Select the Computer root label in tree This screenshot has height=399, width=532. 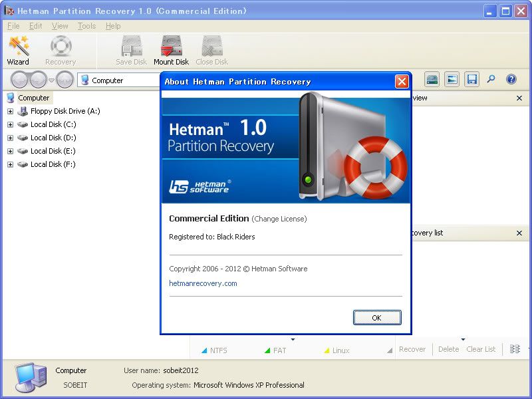pyautogui.click(x=34, y=98)
